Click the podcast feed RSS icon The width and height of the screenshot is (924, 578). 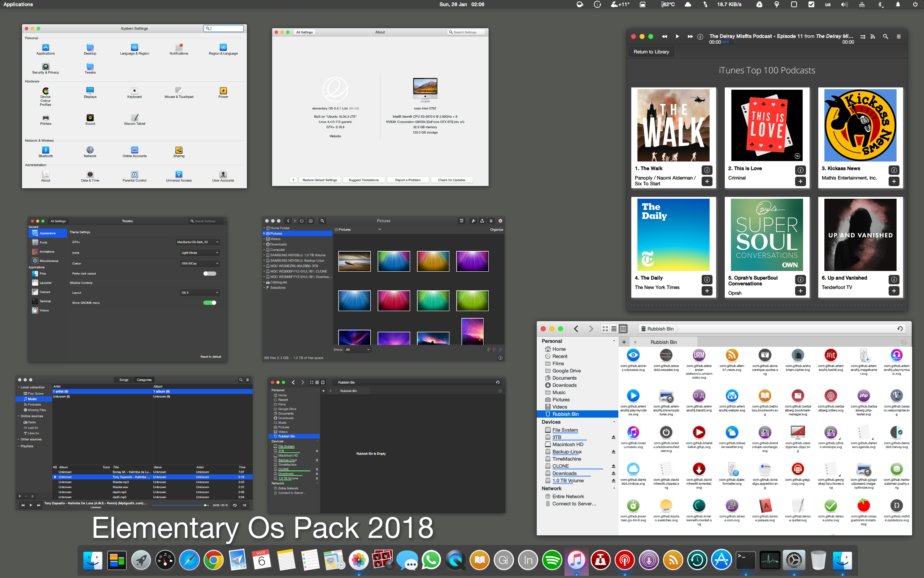pyautogui.click(x=873, y=37)
